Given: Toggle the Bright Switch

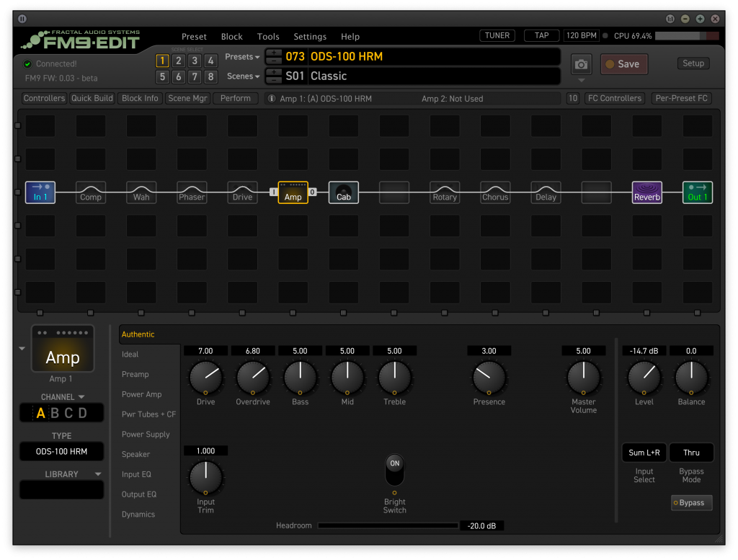Looking at the screenshot, I should (394, 470).
